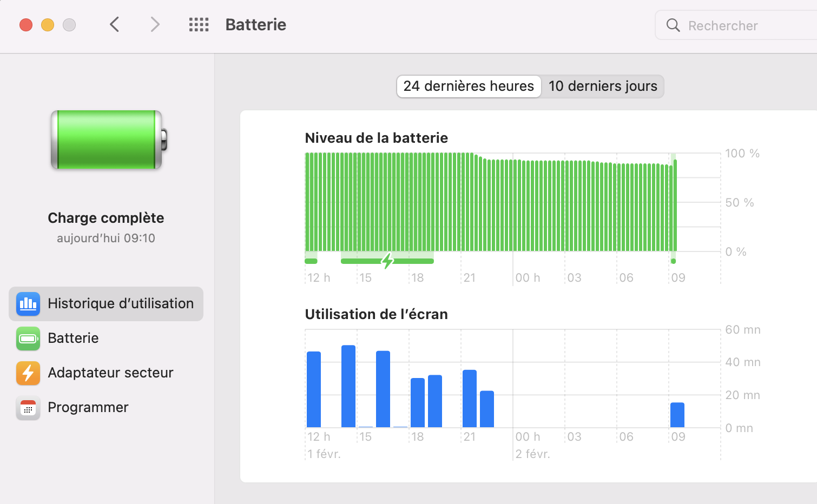The height and width of the screenshot is (504, 817).
Task: Select Programmer in the sidebar
Action: [88, 408]
